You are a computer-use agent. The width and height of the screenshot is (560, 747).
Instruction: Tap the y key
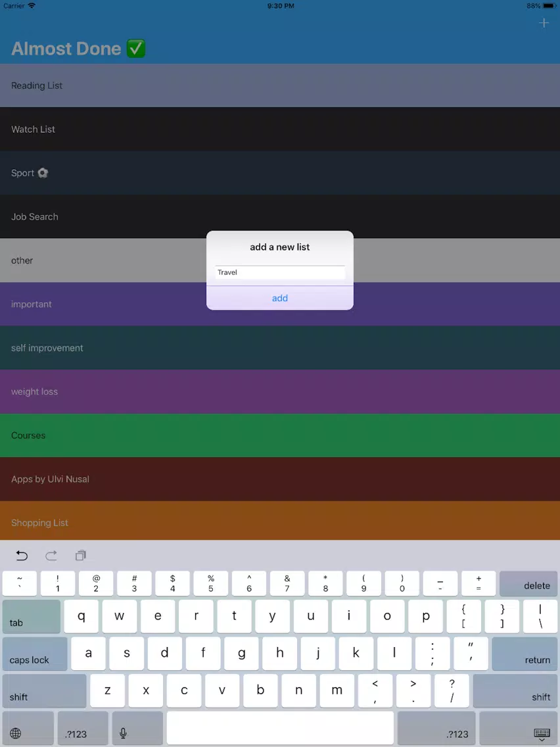coord(272,616)
